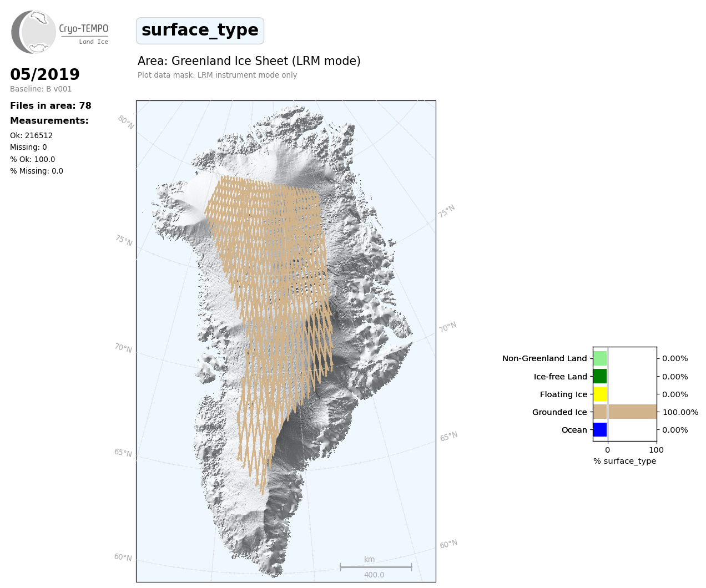Click the Cryo-TEMPO Land Ice logo
The height and width of the screenshot is (588, 706).
click(60, 32)
